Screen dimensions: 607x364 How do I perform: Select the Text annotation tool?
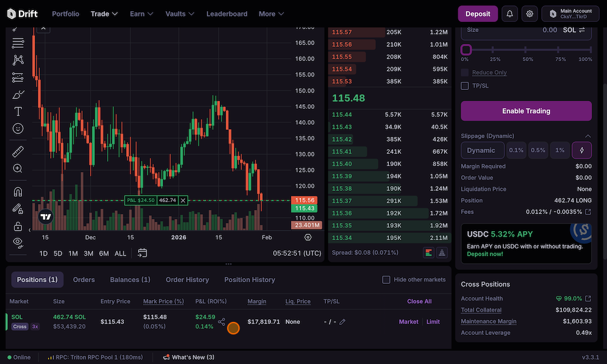(x=18, y=111)
